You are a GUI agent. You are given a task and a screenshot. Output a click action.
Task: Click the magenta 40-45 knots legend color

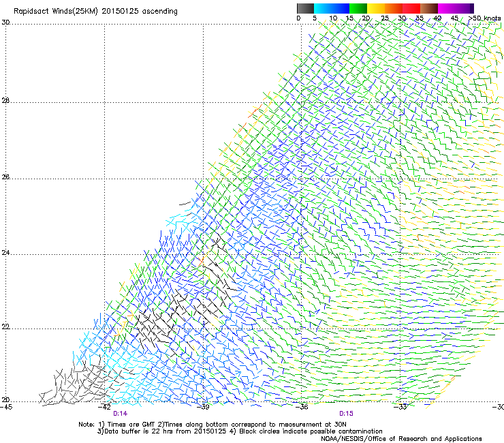(x=447, y=8)
